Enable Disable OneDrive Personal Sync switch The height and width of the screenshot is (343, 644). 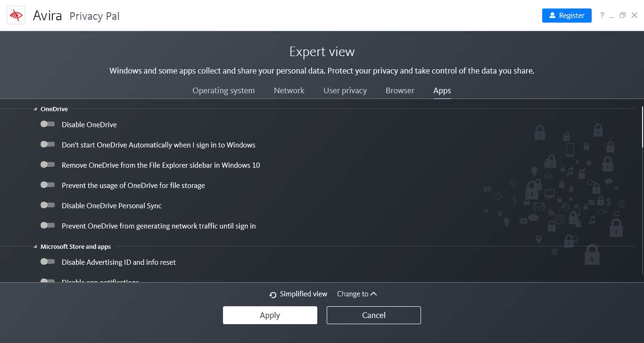[x=48, y=205]
